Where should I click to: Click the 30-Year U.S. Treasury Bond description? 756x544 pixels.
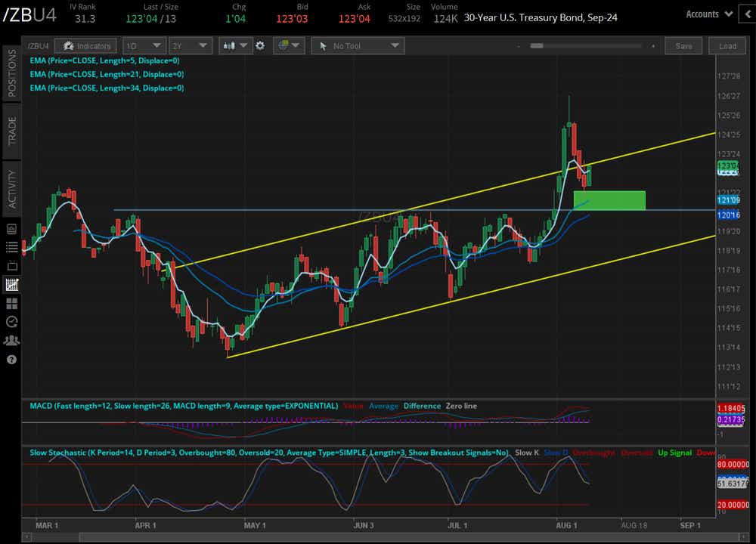coord(541,18)
